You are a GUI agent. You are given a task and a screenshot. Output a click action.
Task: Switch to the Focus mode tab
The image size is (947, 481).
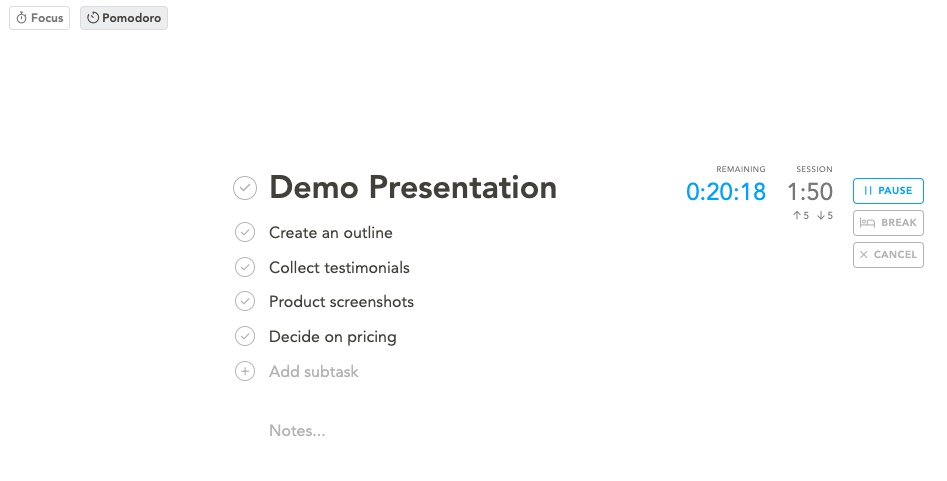click(40, 18)
